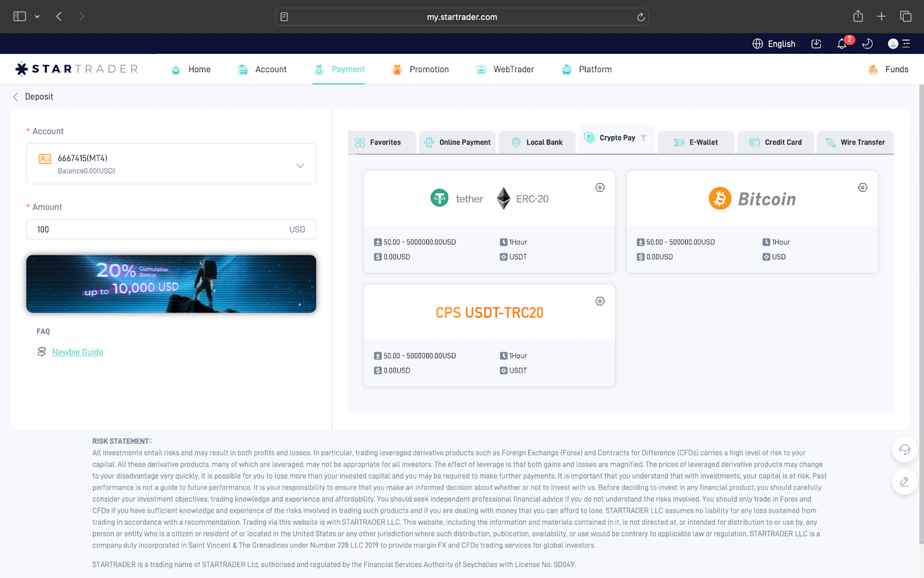Open Safari sidebar options dropdown arrow
Viewport: 924px width, 578px height.
point(37,17)
